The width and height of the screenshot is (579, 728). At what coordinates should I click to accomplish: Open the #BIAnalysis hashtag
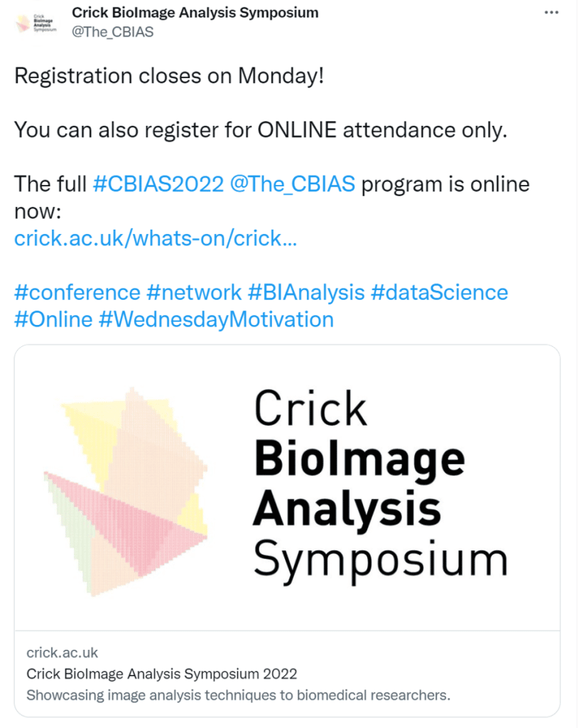tap(305, 292)
